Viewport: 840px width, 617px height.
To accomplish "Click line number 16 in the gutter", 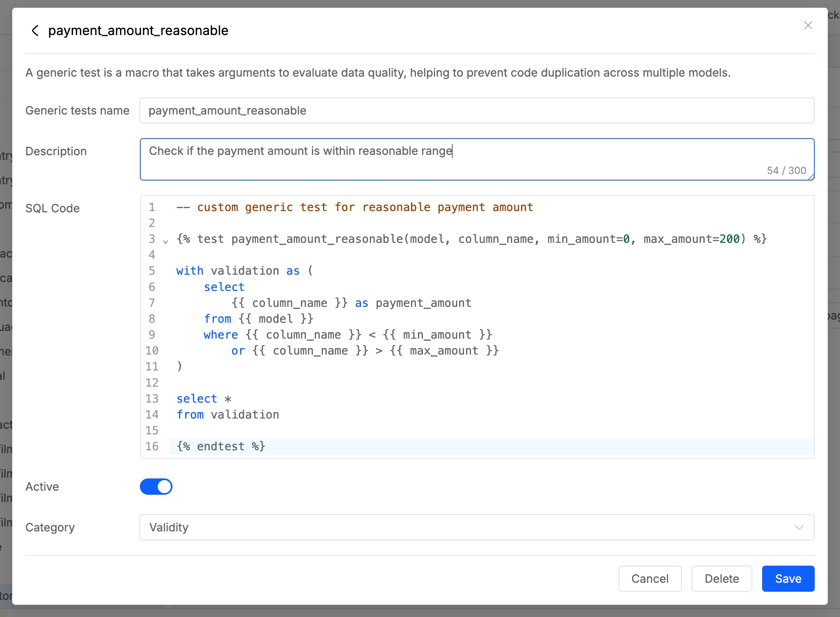I will (x=152, y=446).
